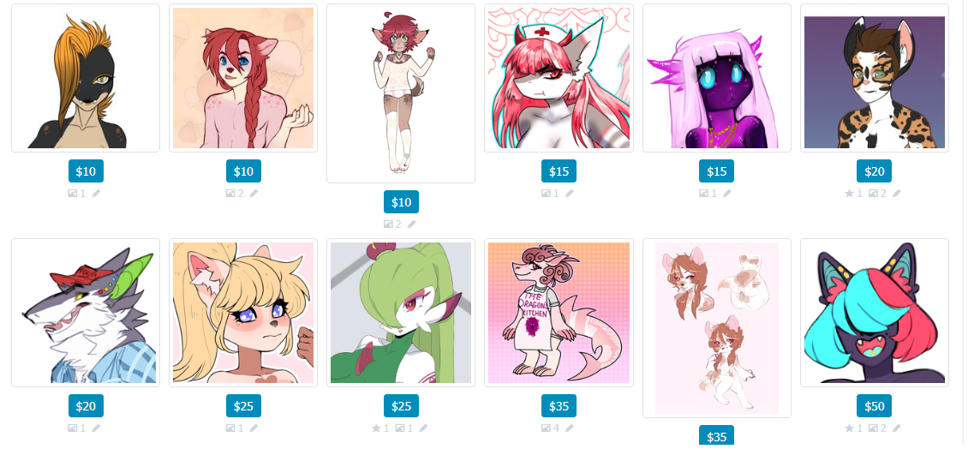Click $50 price button

(x=874, y=406)
